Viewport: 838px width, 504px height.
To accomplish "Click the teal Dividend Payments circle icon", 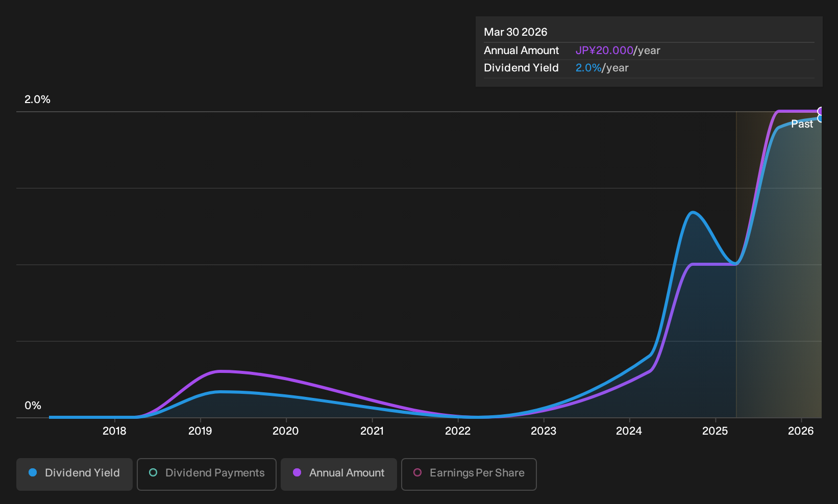I will (153, 472).
